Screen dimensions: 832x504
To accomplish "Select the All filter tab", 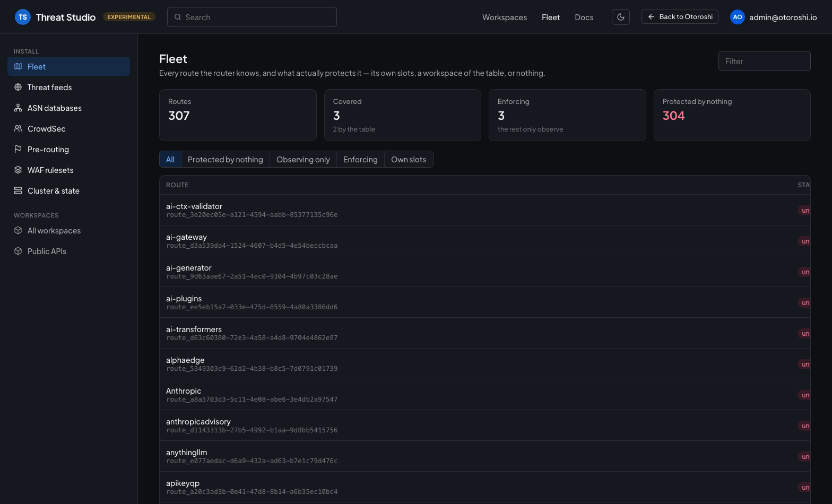I will (x=170, y=159).
